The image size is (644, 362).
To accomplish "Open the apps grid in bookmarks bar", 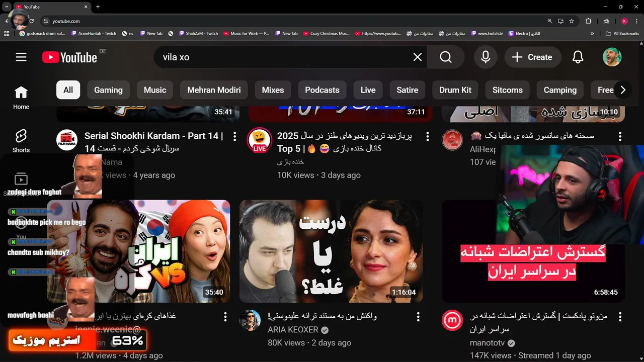I will click(7, 34).
